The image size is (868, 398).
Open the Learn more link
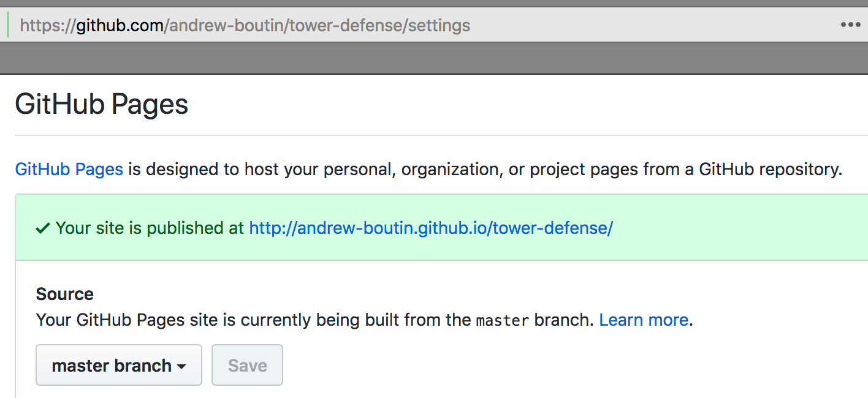pyautogui.click(x=644, y=320)
